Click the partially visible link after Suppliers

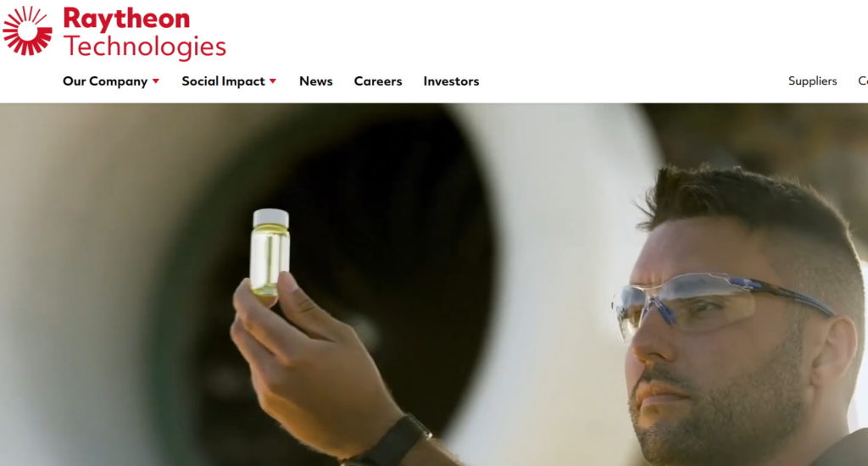click(863, 80)
